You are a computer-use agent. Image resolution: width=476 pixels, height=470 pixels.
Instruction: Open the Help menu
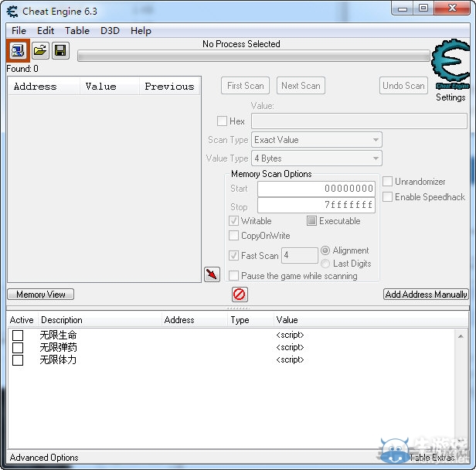141,31
